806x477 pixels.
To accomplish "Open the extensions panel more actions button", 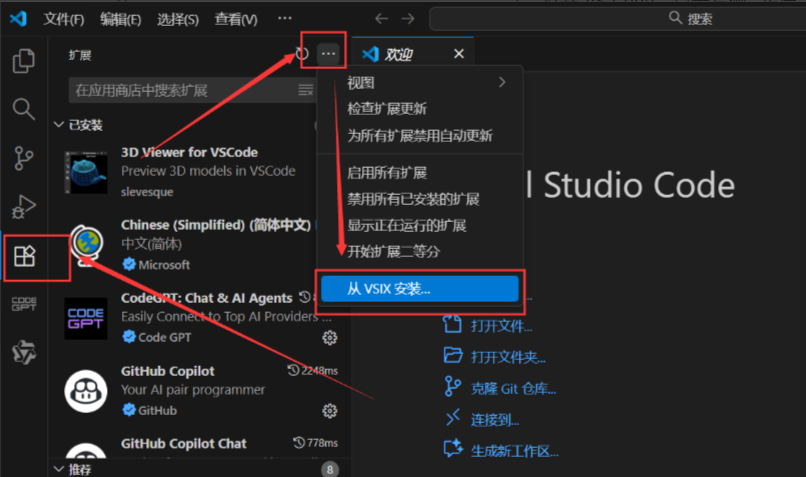I will [x=328, y=53].
